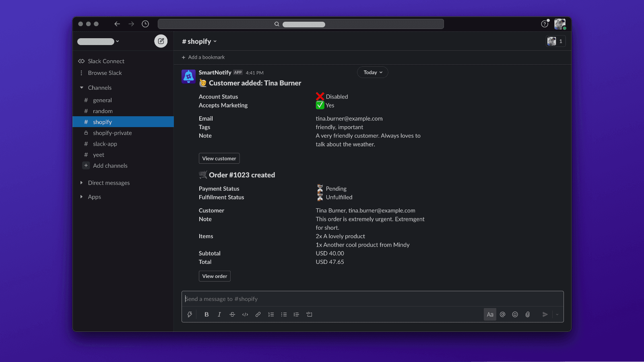Screen dimensions: 644x362
Task: Click the compose new message pencil icon
Action: tap(161, 41)
